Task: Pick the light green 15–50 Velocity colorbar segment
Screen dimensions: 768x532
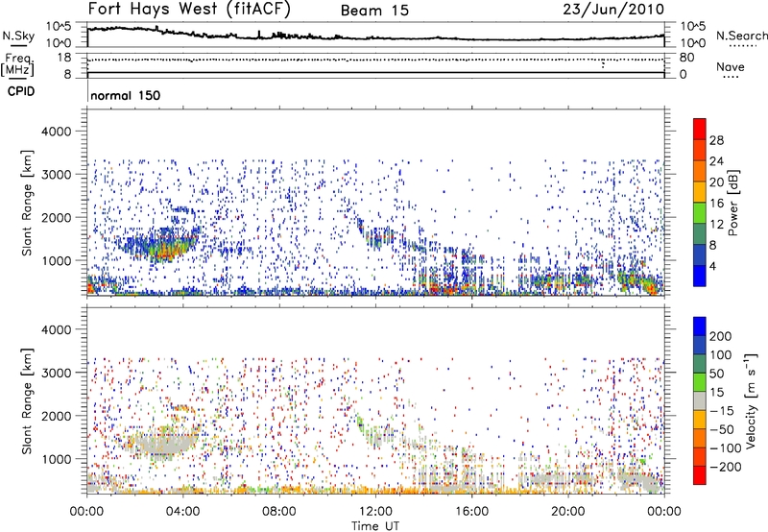Action: pos(700,382)
